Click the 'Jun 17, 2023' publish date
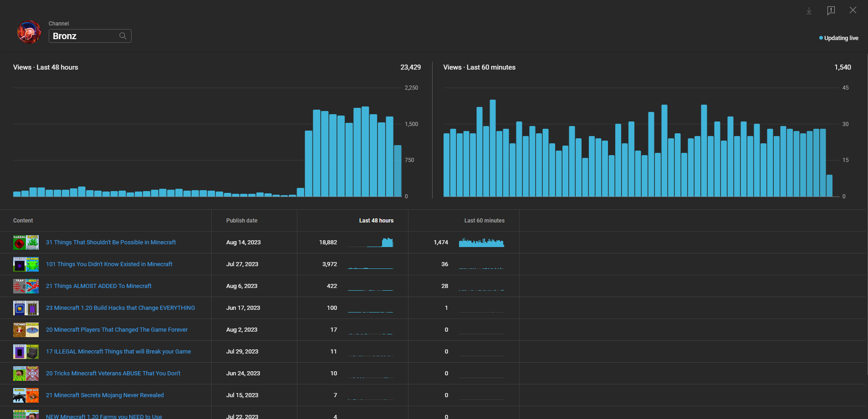 [243, 308]
